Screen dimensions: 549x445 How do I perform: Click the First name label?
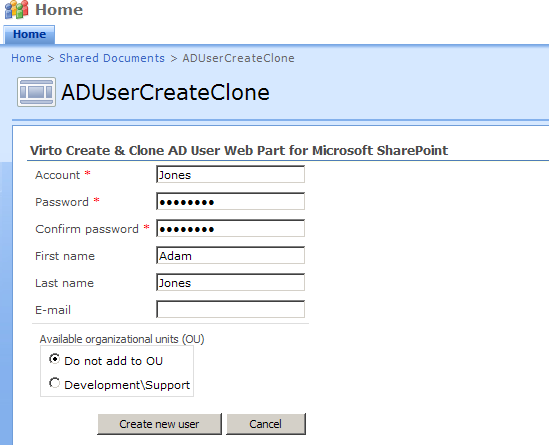[65, 256]
